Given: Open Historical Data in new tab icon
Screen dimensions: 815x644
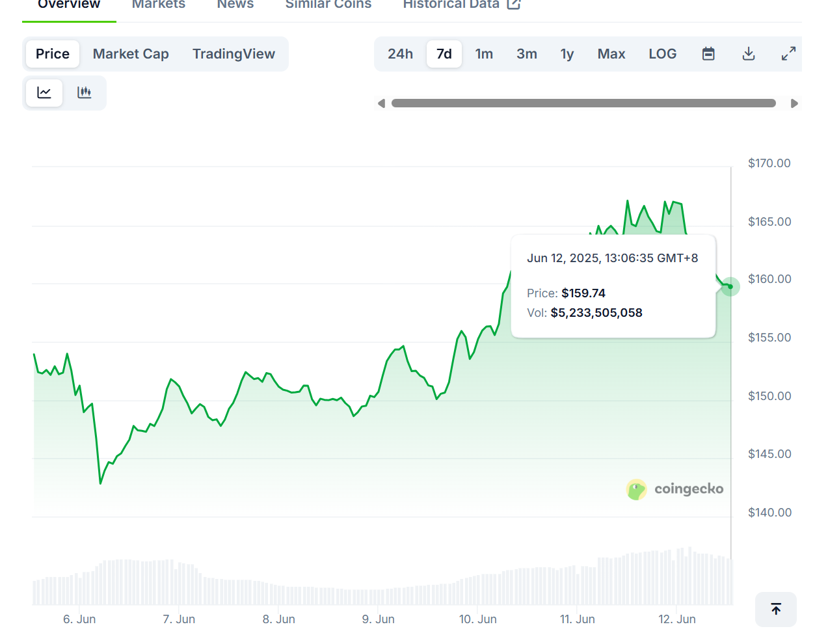Looking at the screenshot, I should (x=513, y=5).
